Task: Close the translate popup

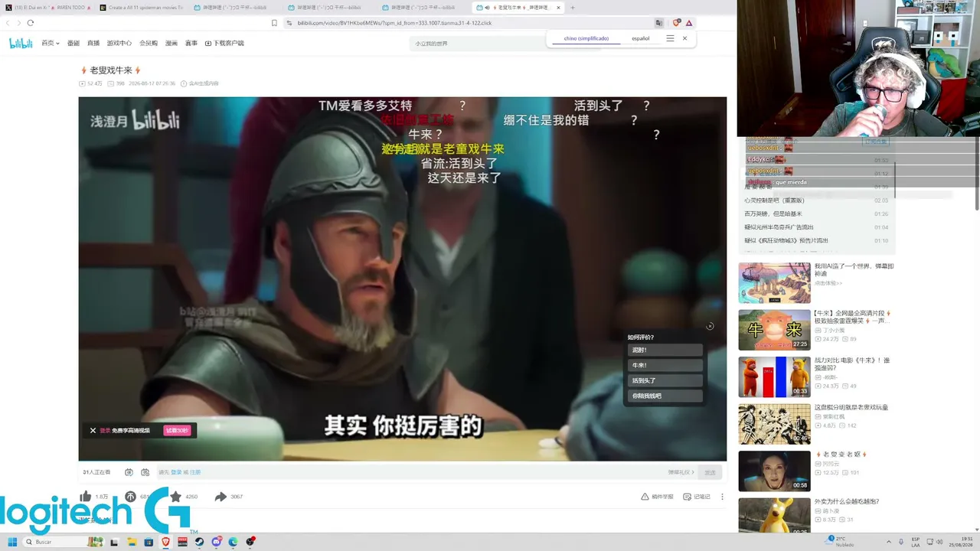Action: point(684,38)
